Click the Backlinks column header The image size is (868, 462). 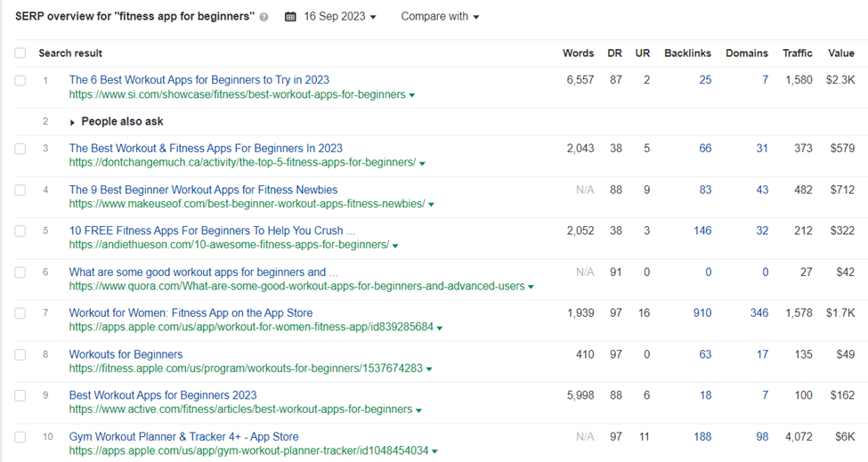[x=687, y=53]
